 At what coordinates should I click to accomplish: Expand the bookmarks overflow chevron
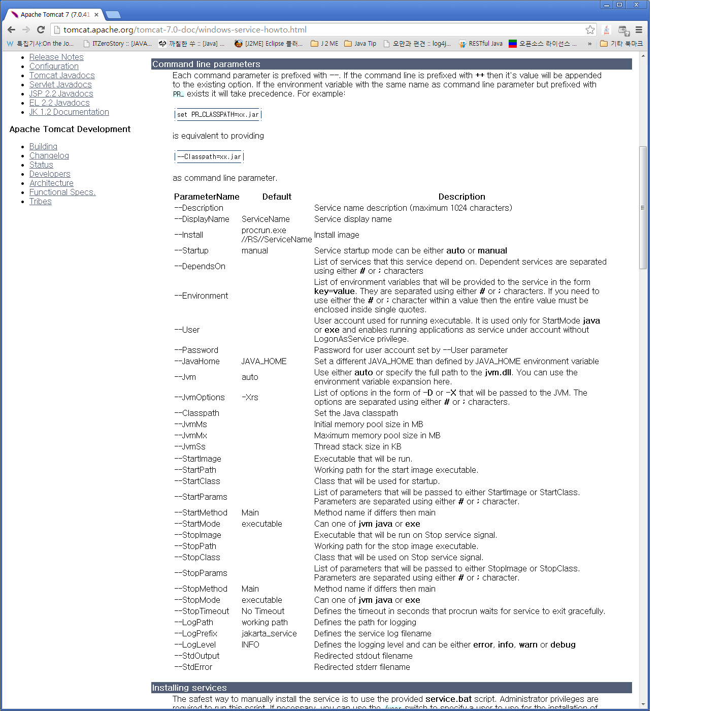click(589, 44)
